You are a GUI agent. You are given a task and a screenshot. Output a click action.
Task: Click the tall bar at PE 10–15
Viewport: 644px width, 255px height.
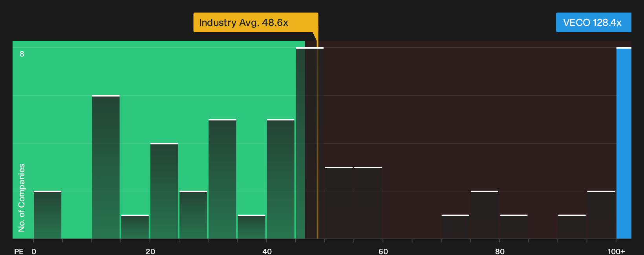[x=106, y=167]
